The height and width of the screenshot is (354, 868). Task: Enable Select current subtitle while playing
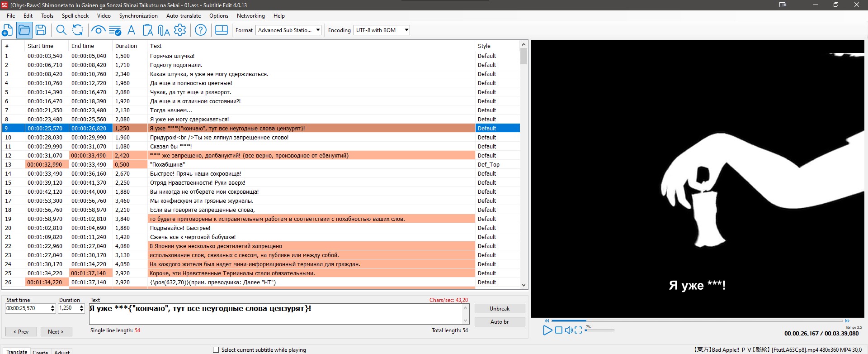click(216, 349)
